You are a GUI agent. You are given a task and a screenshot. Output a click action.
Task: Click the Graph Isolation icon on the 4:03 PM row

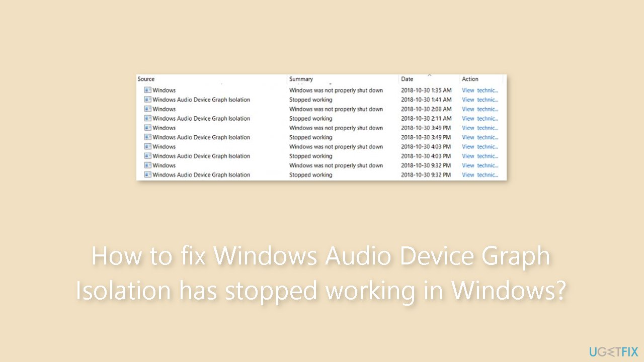(147, 156)
